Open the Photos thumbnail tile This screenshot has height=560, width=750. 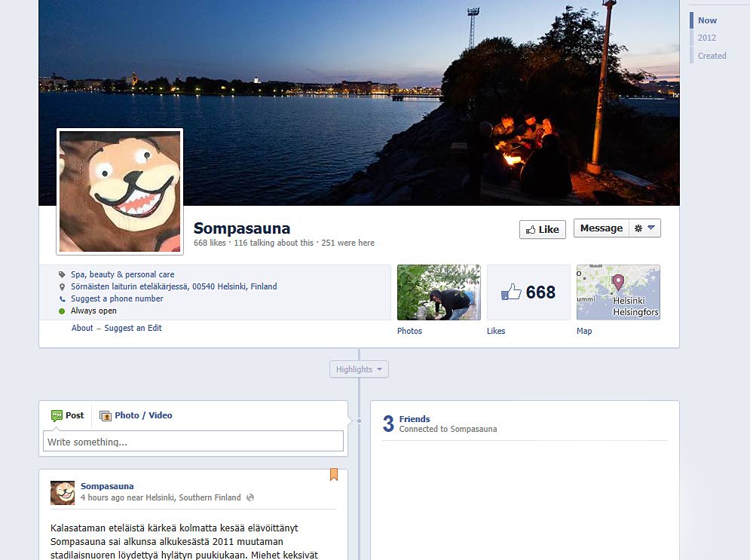tap(439, 292)
